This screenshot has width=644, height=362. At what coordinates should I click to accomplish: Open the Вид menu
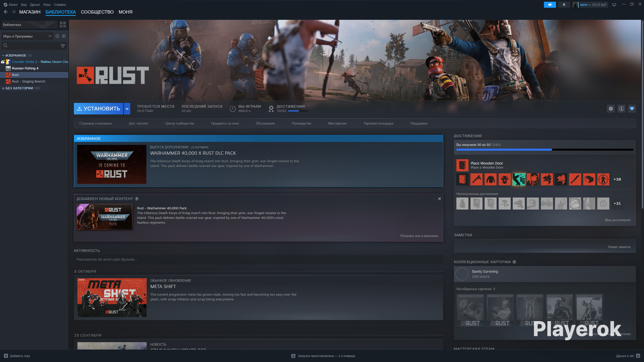(x=24, y=5)
